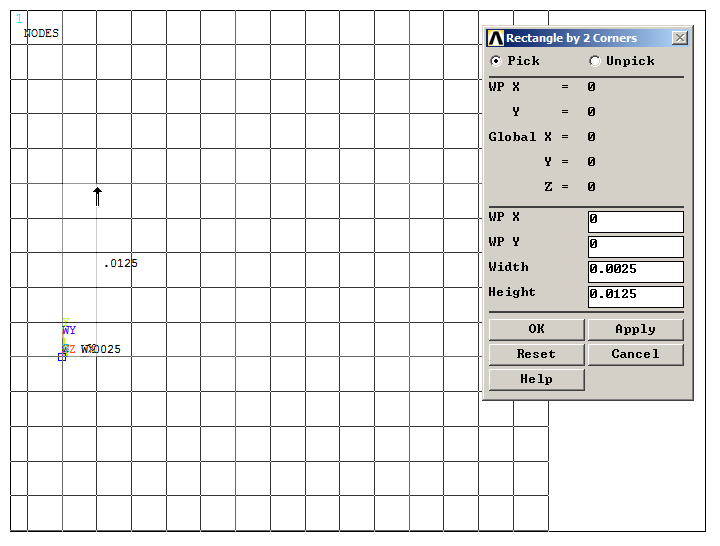Image resolution: width=720 pixels, height=546 pixels.
Task: Click the up-arrow picking cursor
Action: click(97, 197)
